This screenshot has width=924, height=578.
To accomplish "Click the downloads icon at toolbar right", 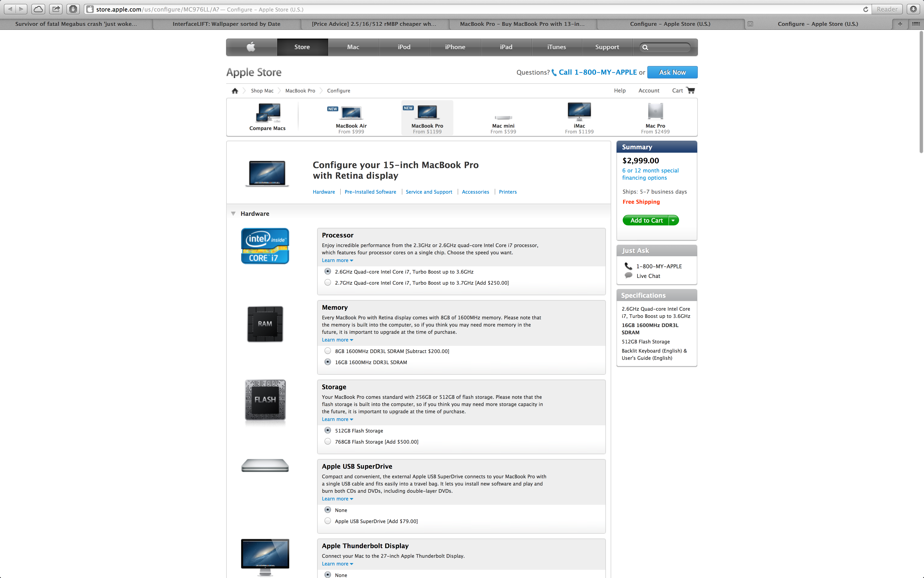I will click(x=913, y=9).
